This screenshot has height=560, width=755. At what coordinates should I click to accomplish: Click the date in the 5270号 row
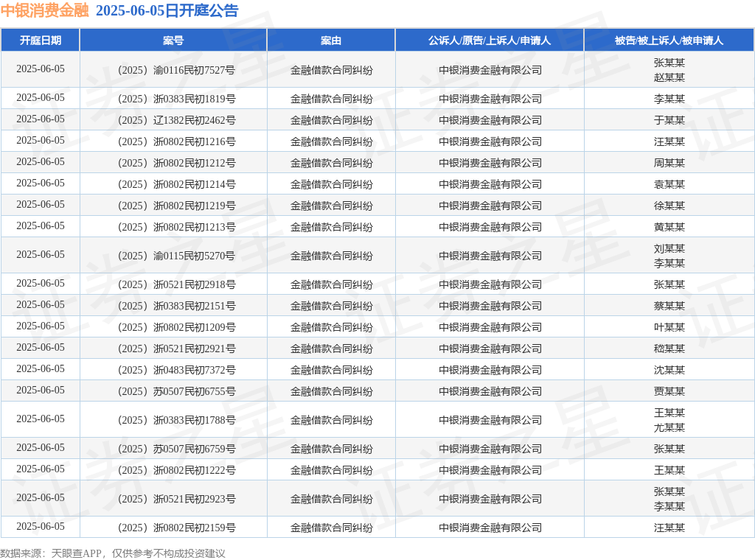[x=41, y=254]
